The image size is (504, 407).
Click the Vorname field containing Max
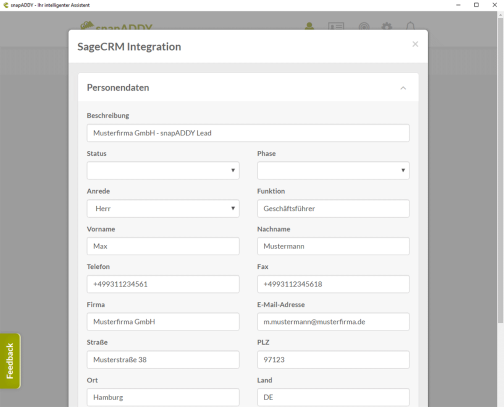coord(163,246)
